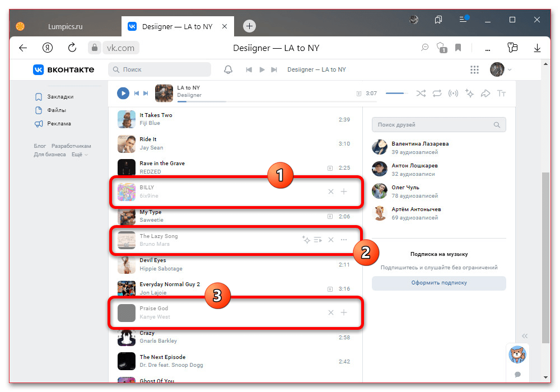Play Crazy by Gnarls Barkley

click(x=235, y=337)
